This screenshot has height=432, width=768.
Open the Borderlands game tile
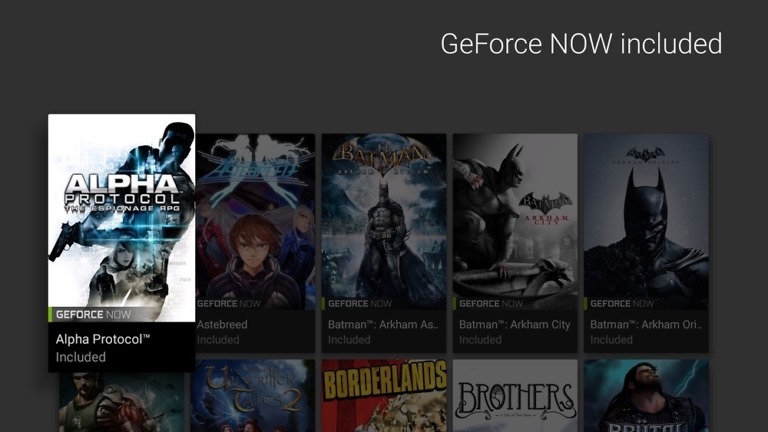[384, 395]
